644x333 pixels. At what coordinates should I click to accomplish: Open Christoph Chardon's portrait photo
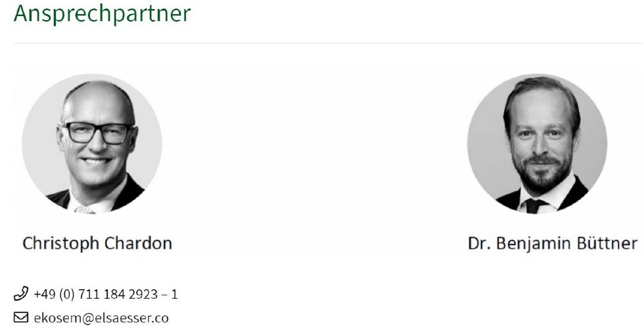click(92, 144)
